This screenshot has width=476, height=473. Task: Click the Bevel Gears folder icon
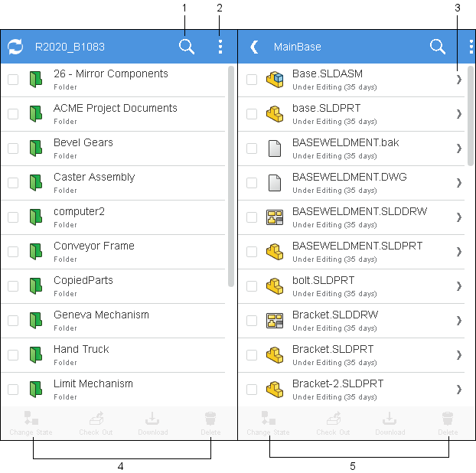35,148
